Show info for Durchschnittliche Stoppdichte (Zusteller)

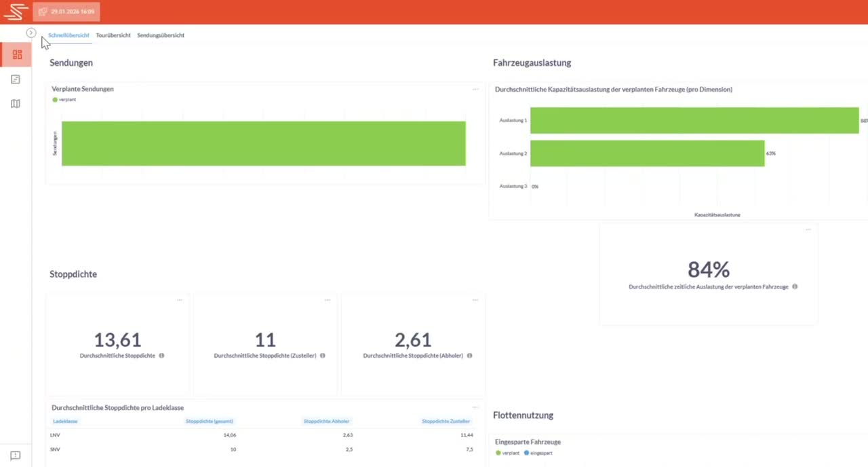323,356
